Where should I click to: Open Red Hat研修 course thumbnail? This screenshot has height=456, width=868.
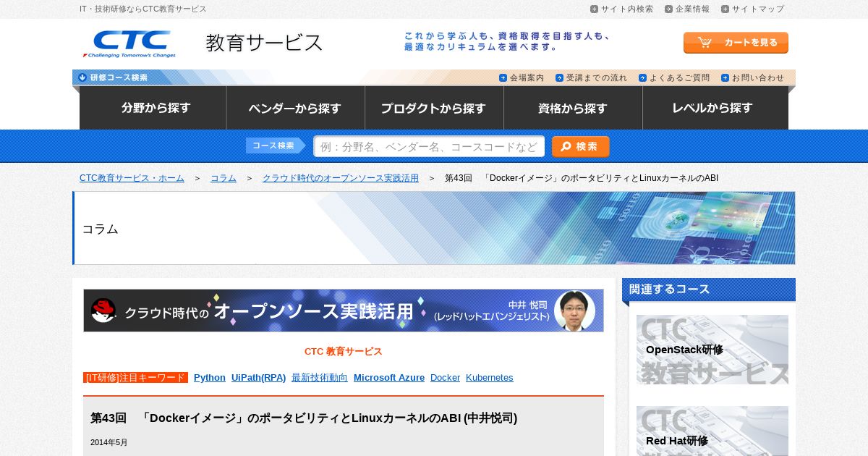pyautogui.click(x=712, y=431)
